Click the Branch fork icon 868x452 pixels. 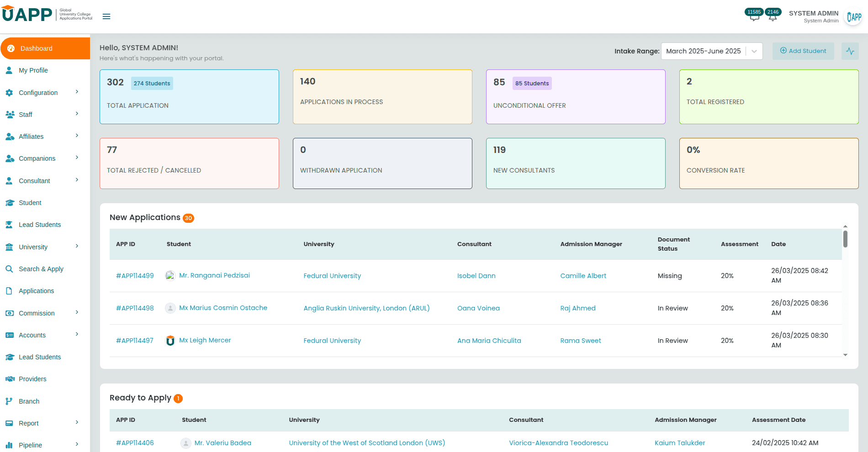click(9, 401)
